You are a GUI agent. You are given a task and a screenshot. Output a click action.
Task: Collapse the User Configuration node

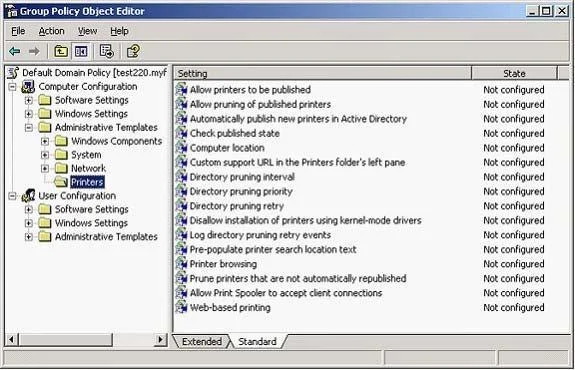pyautogui.click(x=12, y=196)
